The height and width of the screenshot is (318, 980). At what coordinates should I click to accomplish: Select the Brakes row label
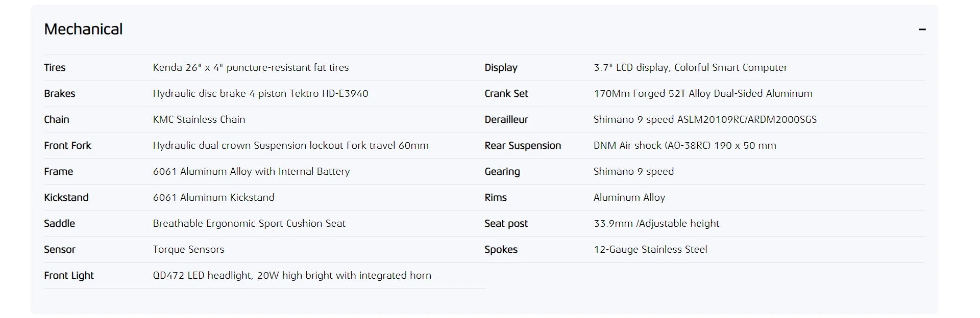click(60, 93)
